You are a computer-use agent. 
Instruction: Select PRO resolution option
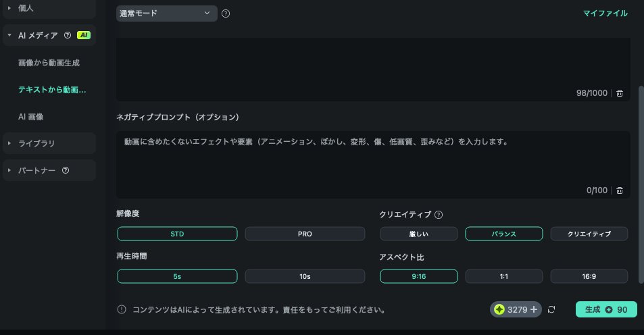(x=305, y=234)
